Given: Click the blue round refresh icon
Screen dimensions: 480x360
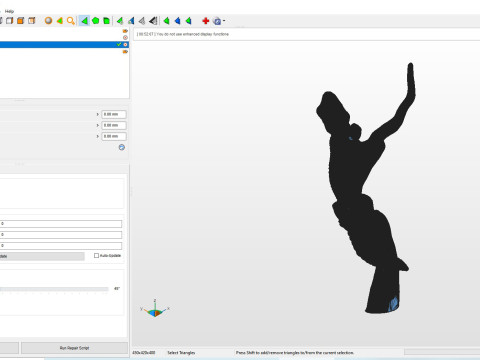Looking at the screenshot, I should pos(122,147).
